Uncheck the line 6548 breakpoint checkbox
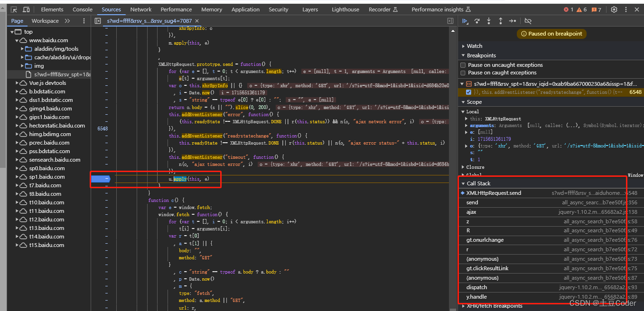Image resolution: width=644 pixels, height=311 pixels. click(469, 92)
